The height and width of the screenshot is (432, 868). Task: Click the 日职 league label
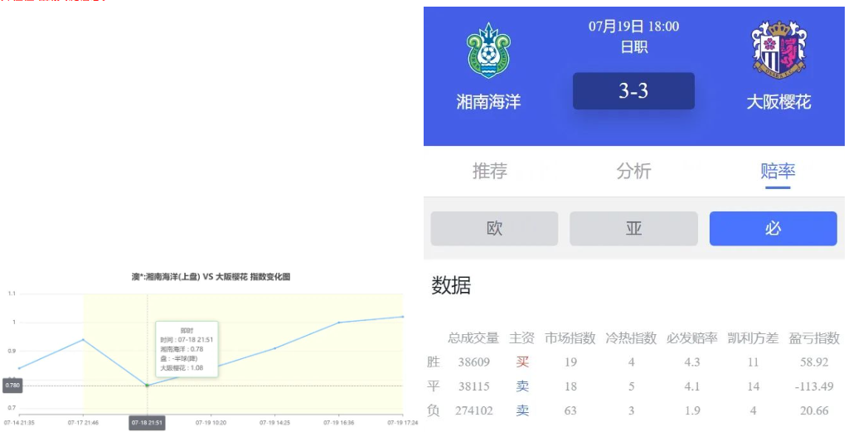tap(633, 47)
